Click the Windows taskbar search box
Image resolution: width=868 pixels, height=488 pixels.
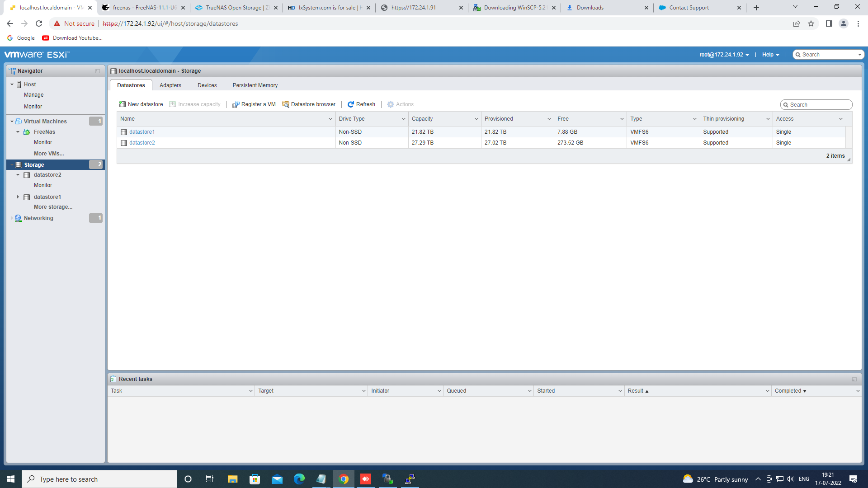click(99, 479)
